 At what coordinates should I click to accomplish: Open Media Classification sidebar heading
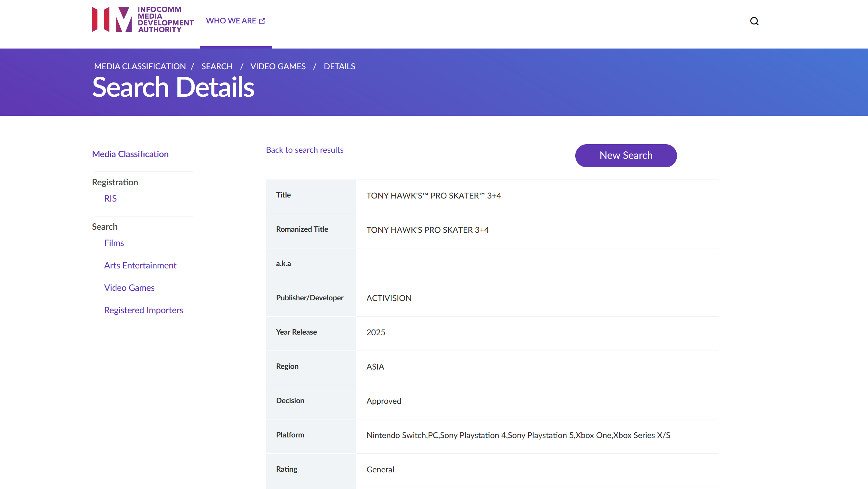130,154
